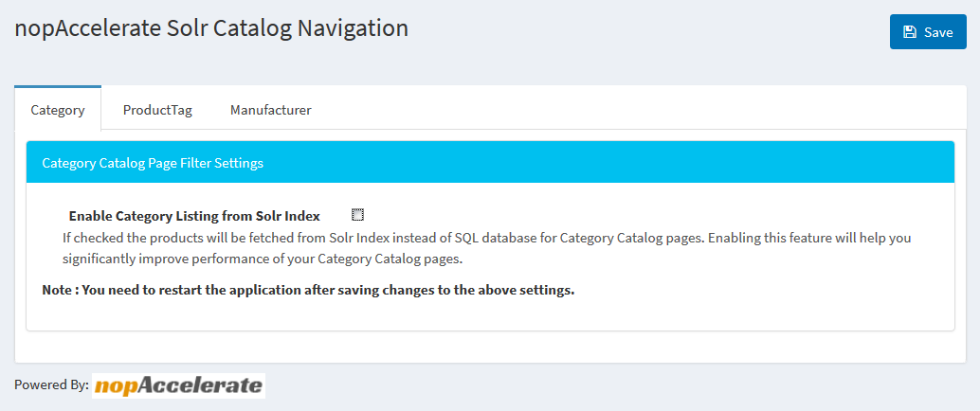Screen dimensions: 980x411
Task: Save the Solr Catalog Navigation settings
Action: 928,32
